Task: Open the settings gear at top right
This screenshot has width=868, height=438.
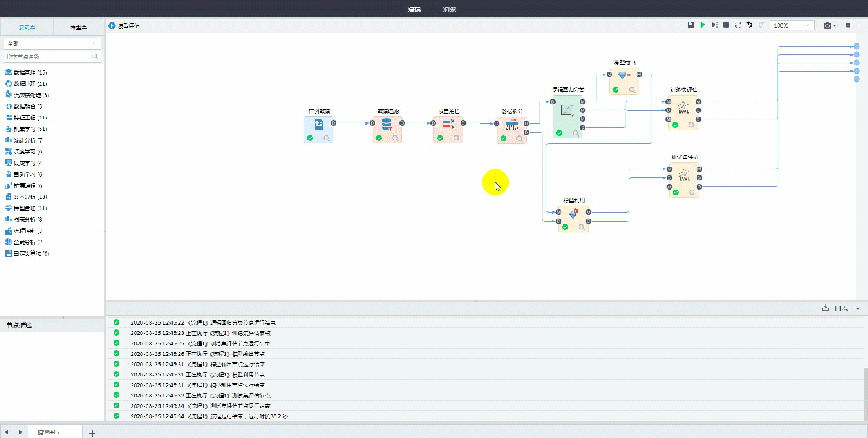Action: [848, 25]
